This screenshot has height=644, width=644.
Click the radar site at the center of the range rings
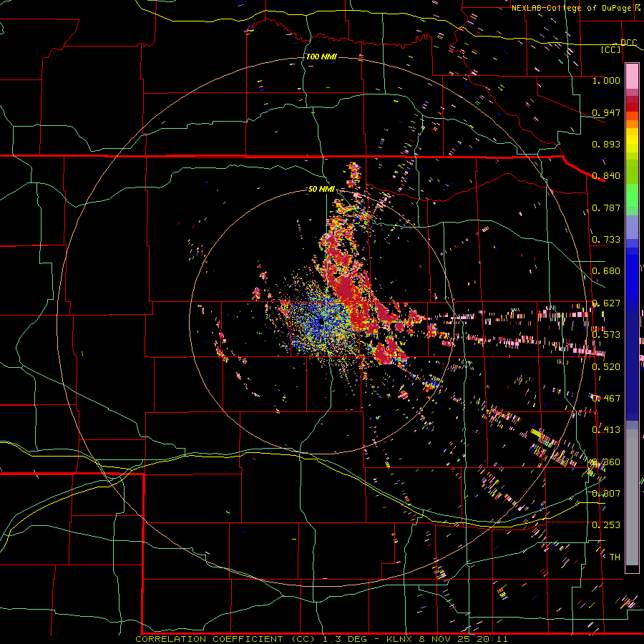click(323, 323)
